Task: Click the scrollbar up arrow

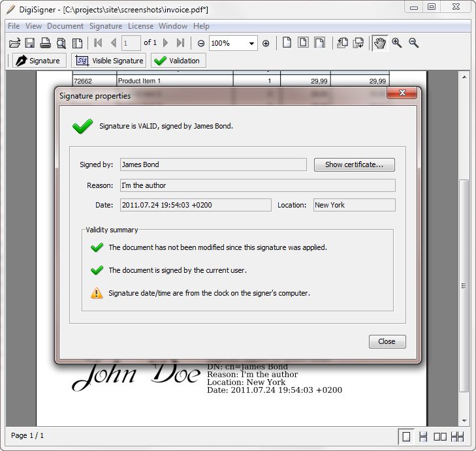Action: click(464, 77)
